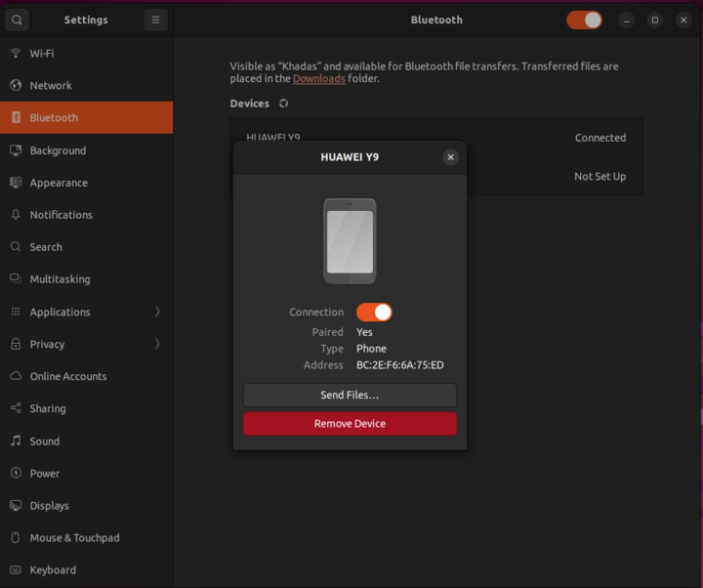Open Online Accounts settings

(87, 376)
